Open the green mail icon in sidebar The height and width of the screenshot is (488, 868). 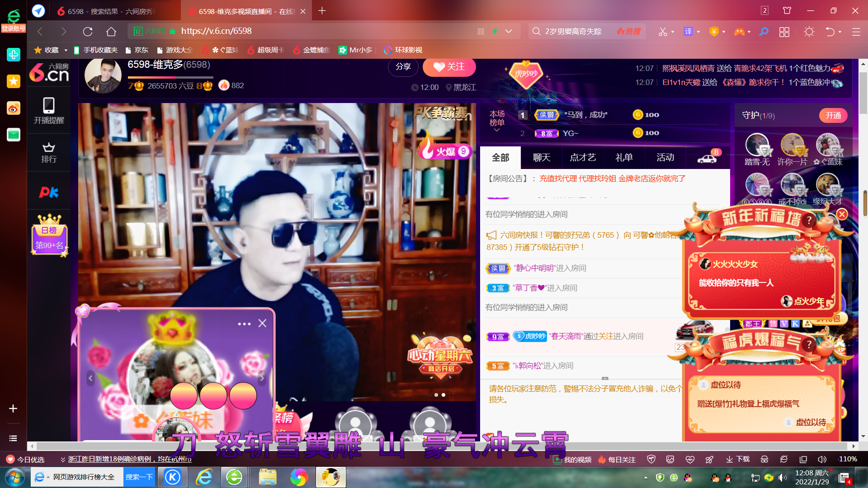[14, 135]
